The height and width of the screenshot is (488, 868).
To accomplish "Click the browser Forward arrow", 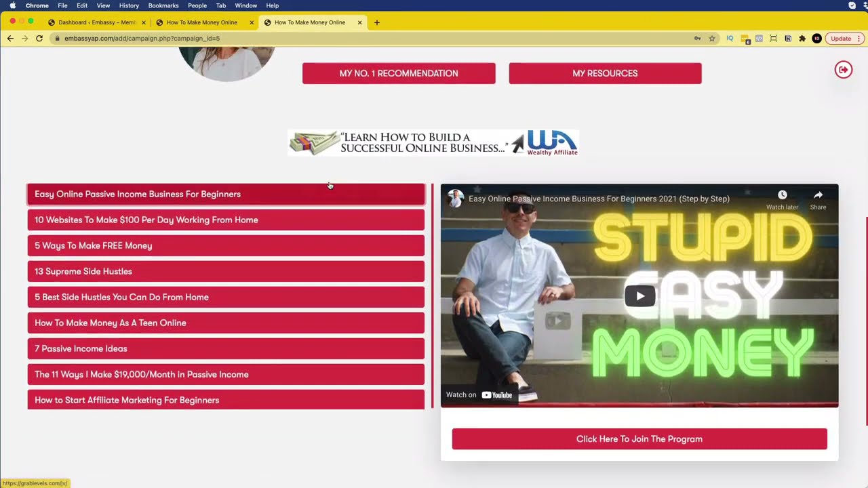I will [24, 39].
